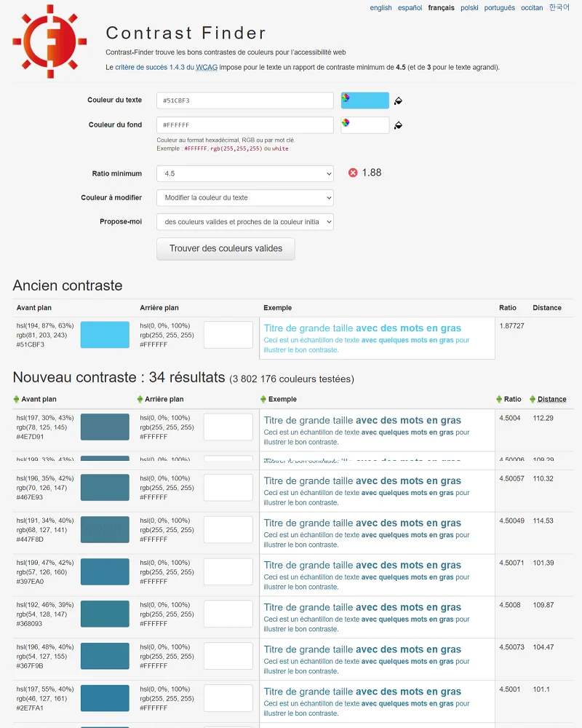Click Trouver des couleurs valides button
This screenshot has height=728, width=582.
pyautogui.click(x=226, y=249)
